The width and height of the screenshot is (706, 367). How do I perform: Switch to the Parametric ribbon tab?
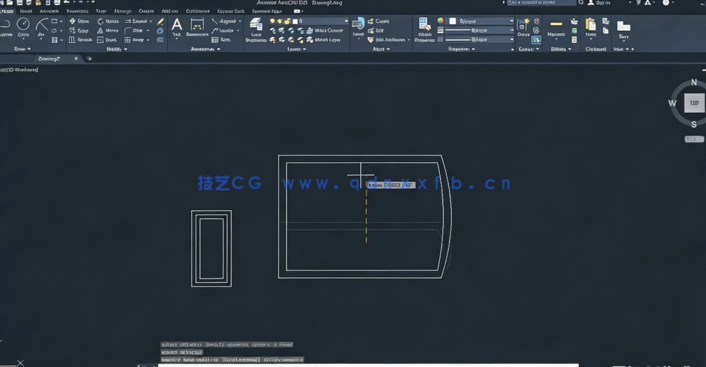[x=77, y=11]
